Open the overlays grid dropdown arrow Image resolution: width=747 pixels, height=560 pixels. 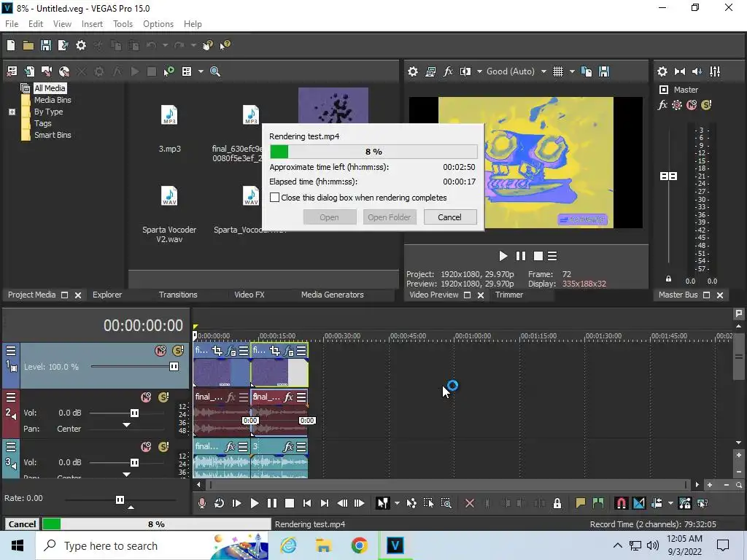(572, 71)
